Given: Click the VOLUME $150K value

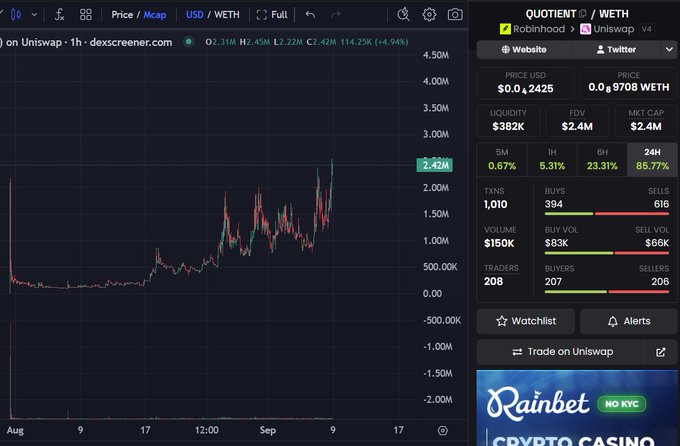Looking at the screenshot, I should [499, 243].
